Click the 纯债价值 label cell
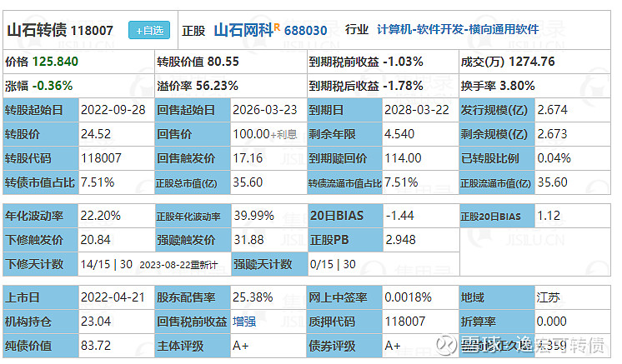The image size is (622, 364). [41, 346]
